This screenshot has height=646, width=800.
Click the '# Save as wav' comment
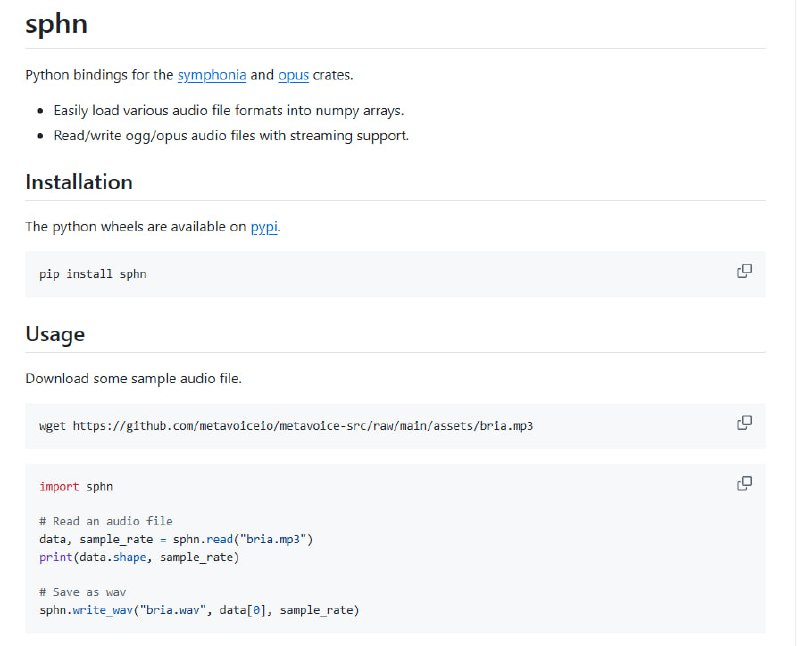pos(83,592)
